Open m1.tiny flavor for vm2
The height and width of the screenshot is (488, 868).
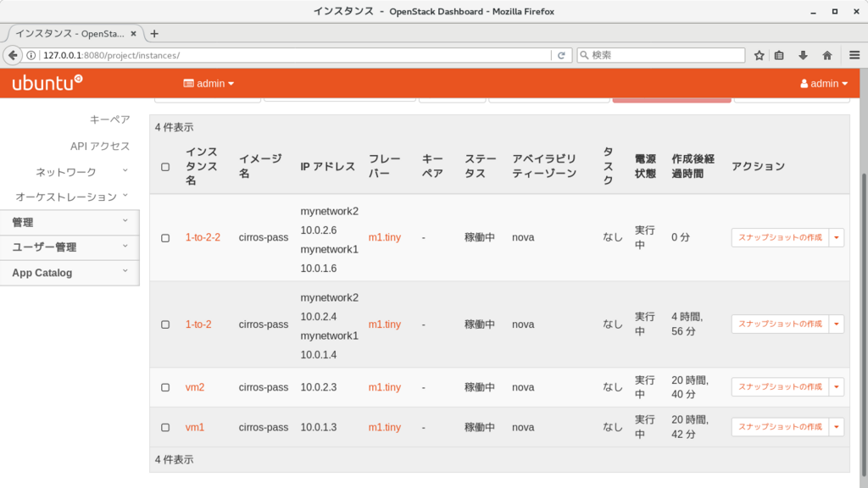(385, 387)
